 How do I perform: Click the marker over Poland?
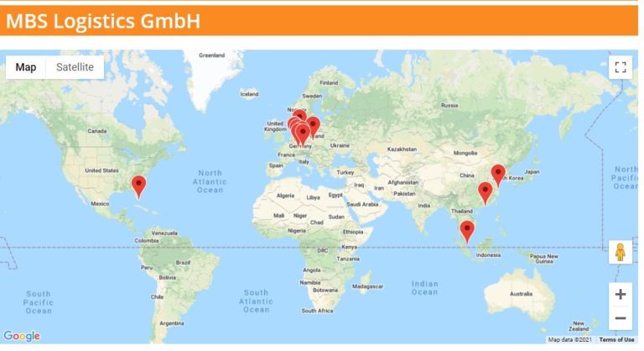314,127
